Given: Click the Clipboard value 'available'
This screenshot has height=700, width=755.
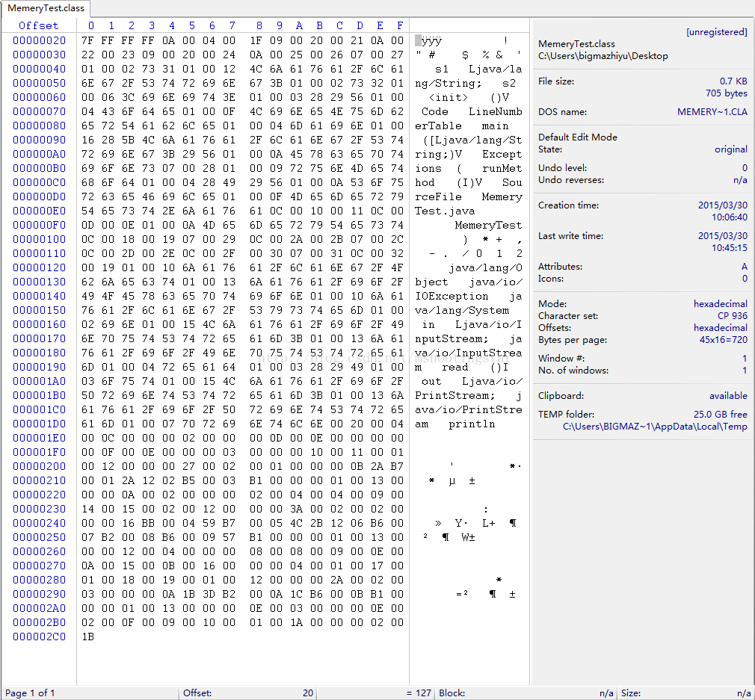Looking at the screenshot, I should click(728, 395).
